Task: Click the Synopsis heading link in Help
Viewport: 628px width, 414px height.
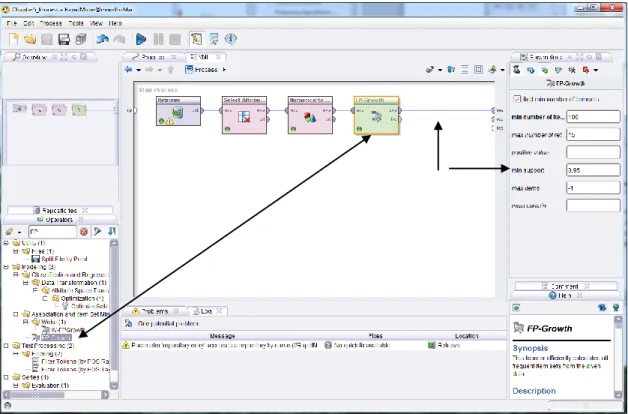Action: point(530,348)
